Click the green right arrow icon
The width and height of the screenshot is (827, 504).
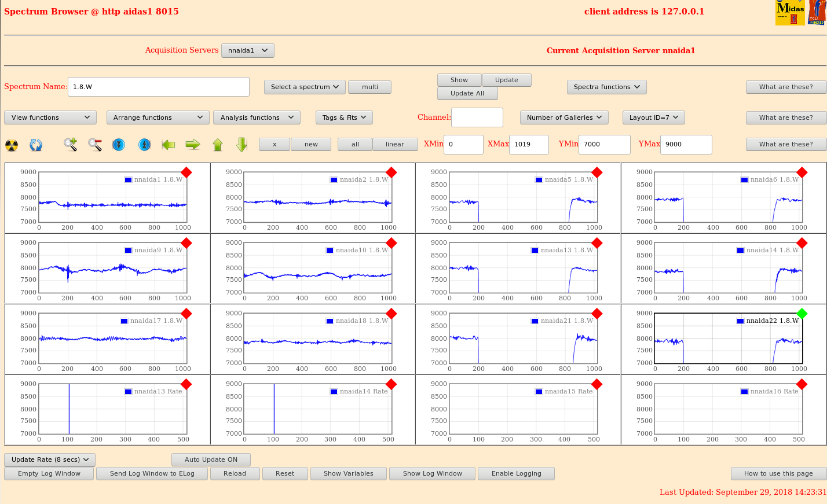193,145
